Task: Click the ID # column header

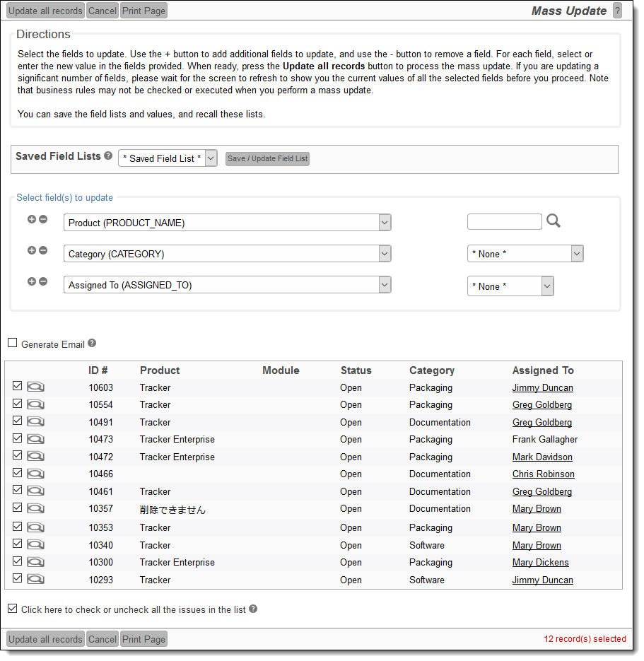Action: pyautogui.click(x=98, y=370)
